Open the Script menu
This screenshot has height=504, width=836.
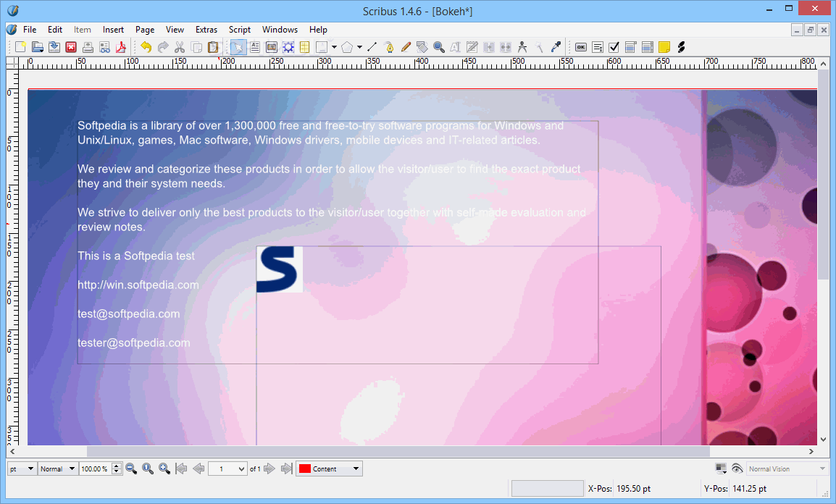239,29
